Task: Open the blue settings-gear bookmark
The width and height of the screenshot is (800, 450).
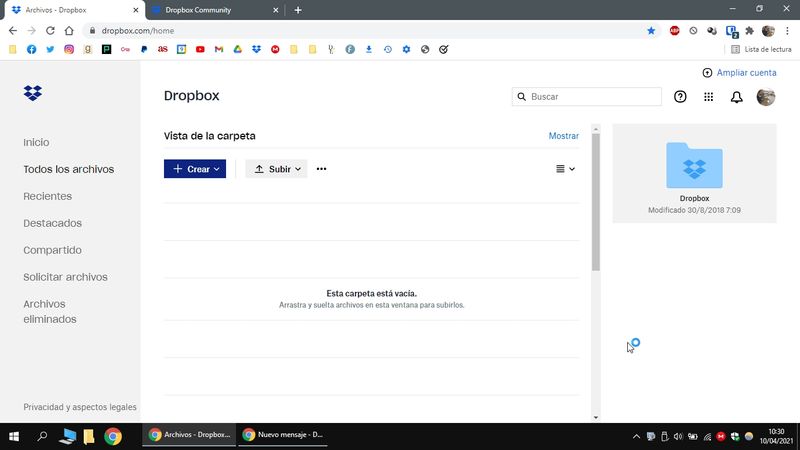Action: click(406, 49)
